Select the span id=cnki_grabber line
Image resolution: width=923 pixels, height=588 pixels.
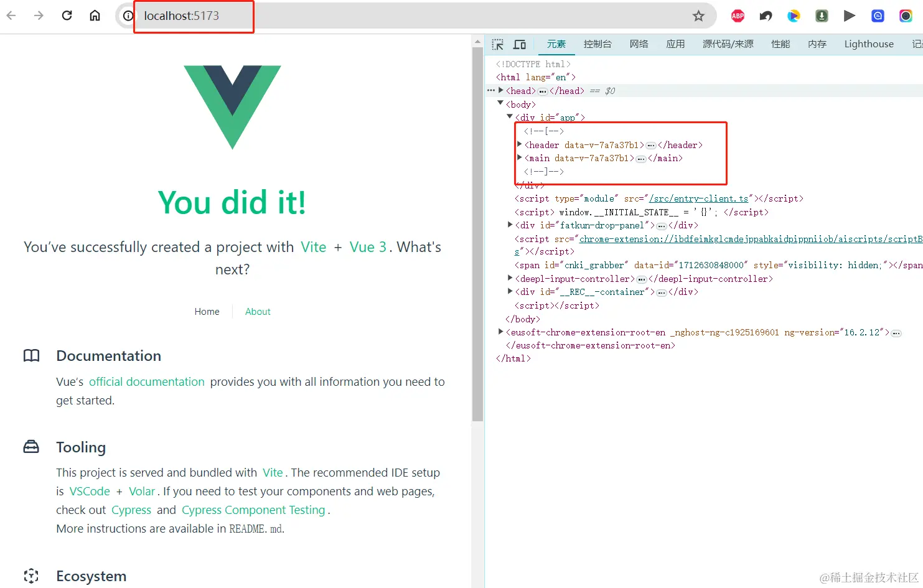click(718, 265)
